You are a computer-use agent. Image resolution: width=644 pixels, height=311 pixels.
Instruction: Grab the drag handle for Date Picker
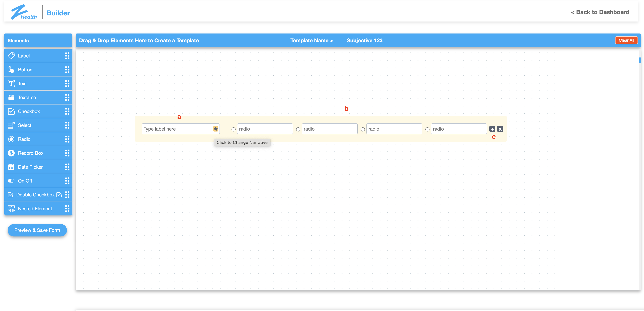pos(67,167)
